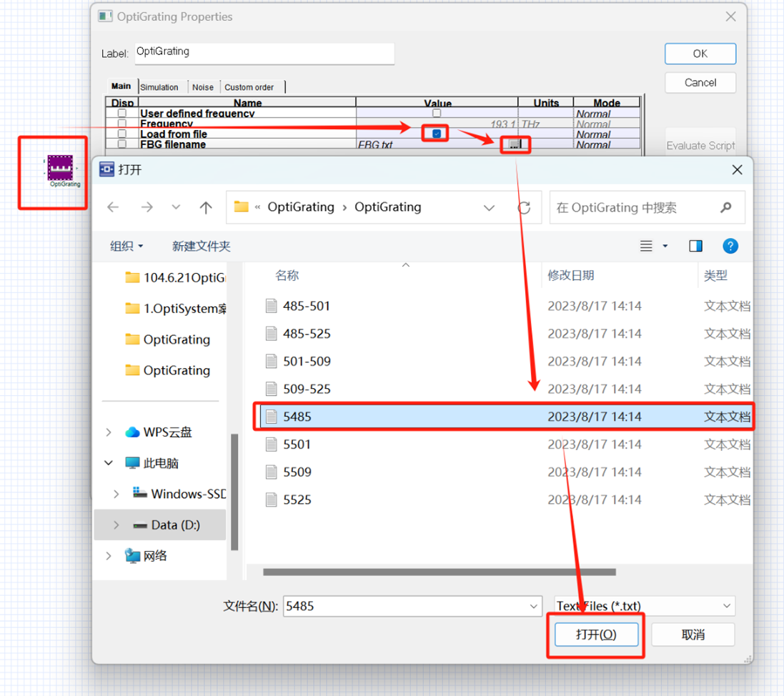
Task: Click 新建文件夹 to create folder
Action: point(201,246)
